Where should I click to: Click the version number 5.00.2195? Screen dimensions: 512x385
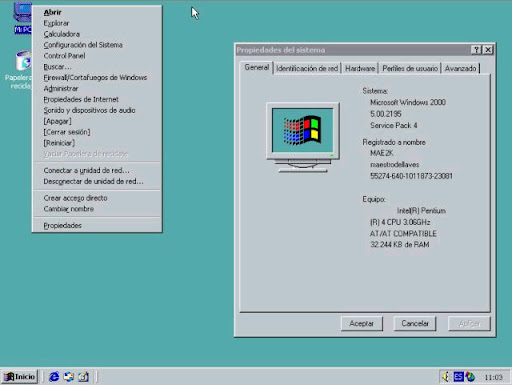[x=386, y=114]
